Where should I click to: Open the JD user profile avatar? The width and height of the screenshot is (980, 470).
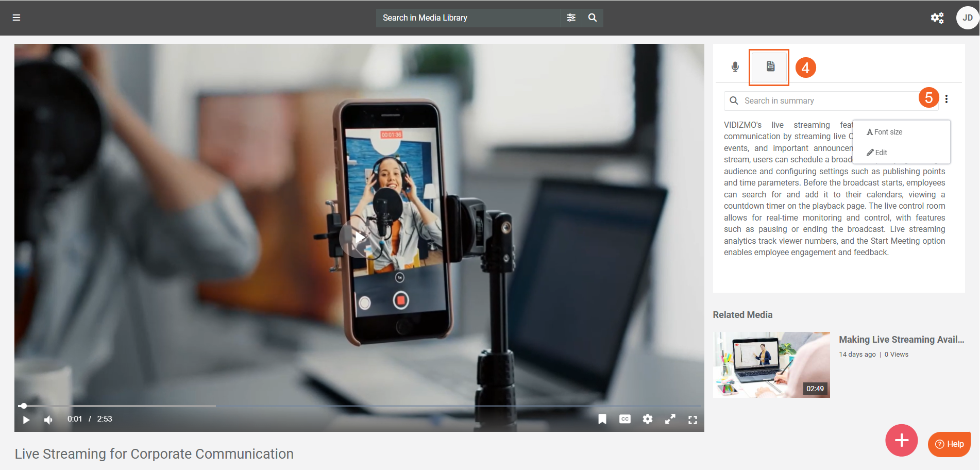(967, 18)
